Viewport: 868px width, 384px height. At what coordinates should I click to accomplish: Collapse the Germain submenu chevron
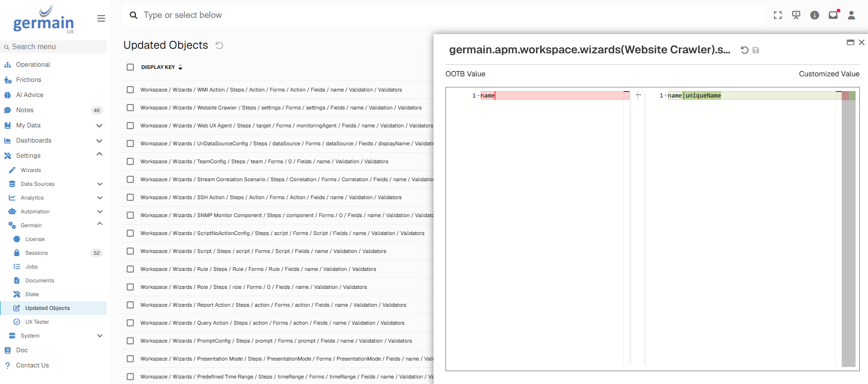click(x=100, y=224)
